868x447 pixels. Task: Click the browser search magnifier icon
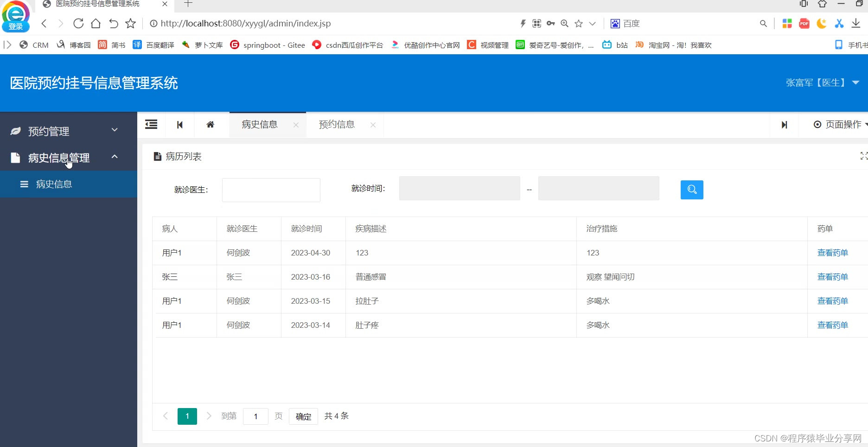point(763,23)
